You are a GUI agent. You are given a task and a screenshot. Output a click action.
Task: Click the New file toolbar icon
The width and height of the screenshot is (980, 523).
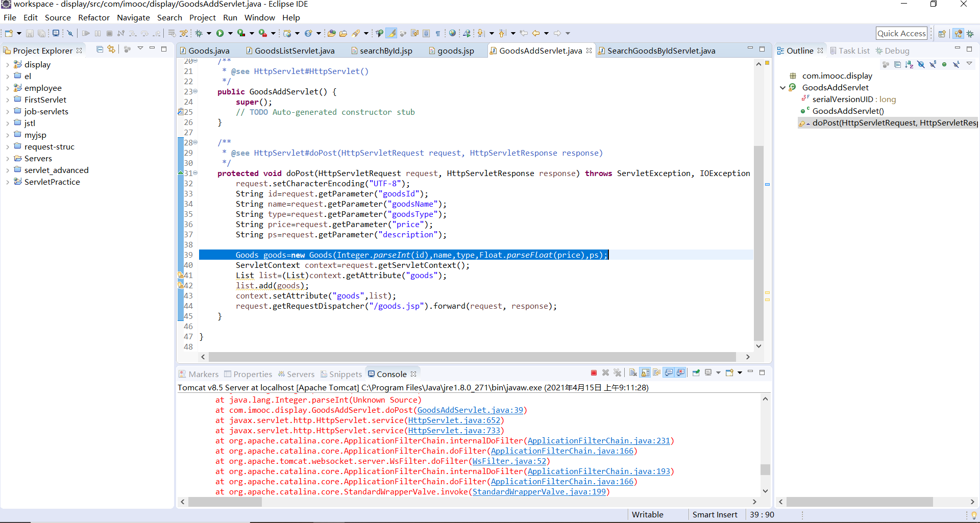point(9,33)
